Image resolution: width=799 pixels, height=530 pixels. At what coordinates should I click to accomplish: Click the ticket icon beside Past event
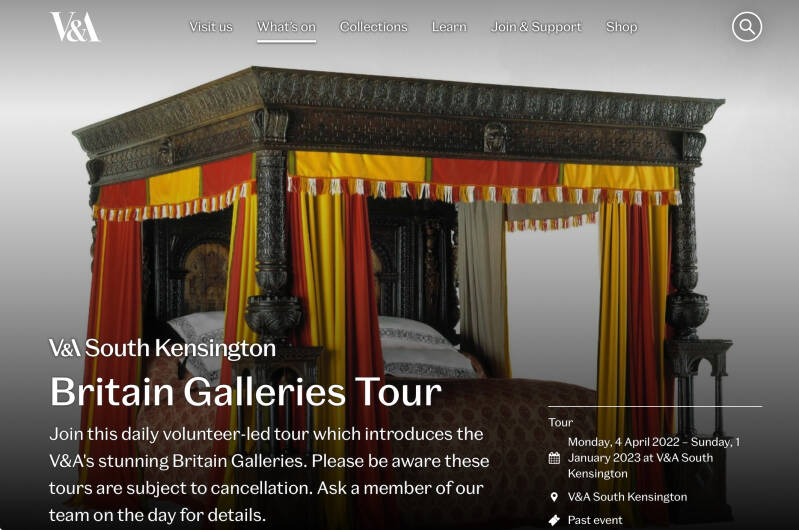pyautogui.click(x=554, y=520)
